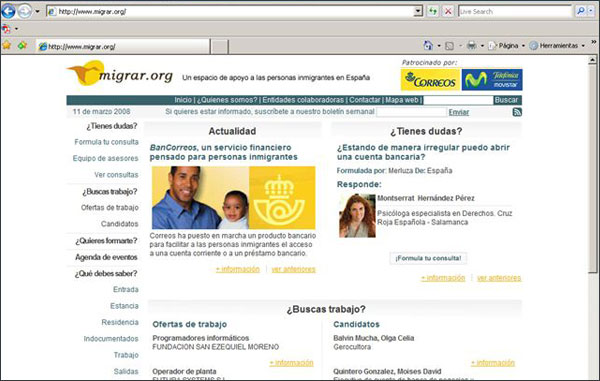Open the Favorites star icon
Viewport: 600px width, 381px height.
(x=7, y=45)
